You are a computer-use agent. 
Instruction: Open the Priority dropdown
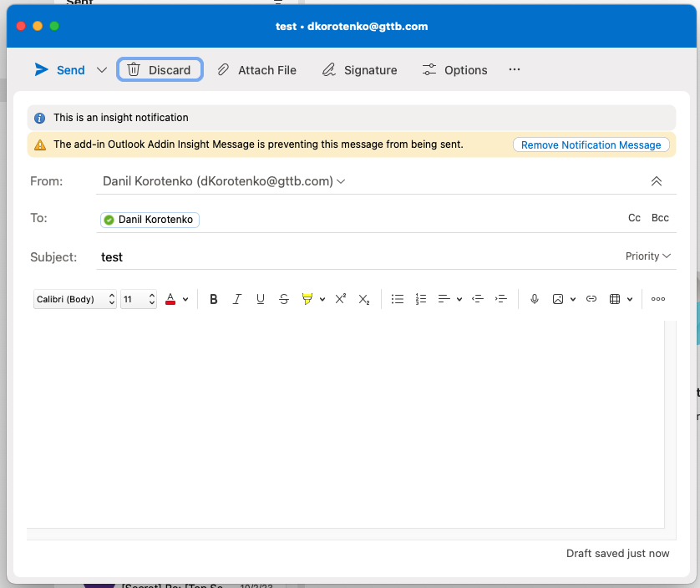coord(648,256)
